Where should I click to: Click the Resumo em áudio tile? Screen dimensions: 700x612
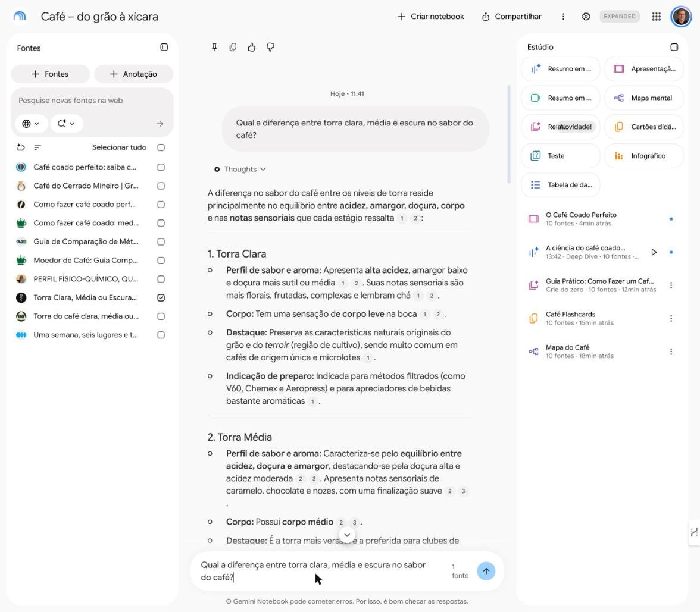pos(560,69)
